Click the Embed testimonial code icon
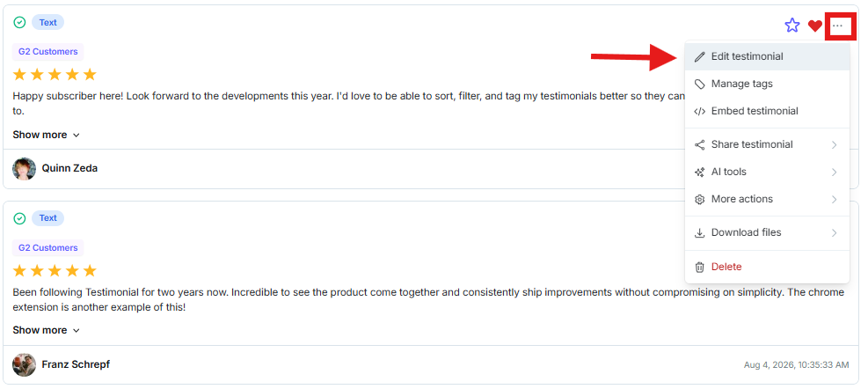The width and height of the screenshot is (868, 389). click(700, 112)
